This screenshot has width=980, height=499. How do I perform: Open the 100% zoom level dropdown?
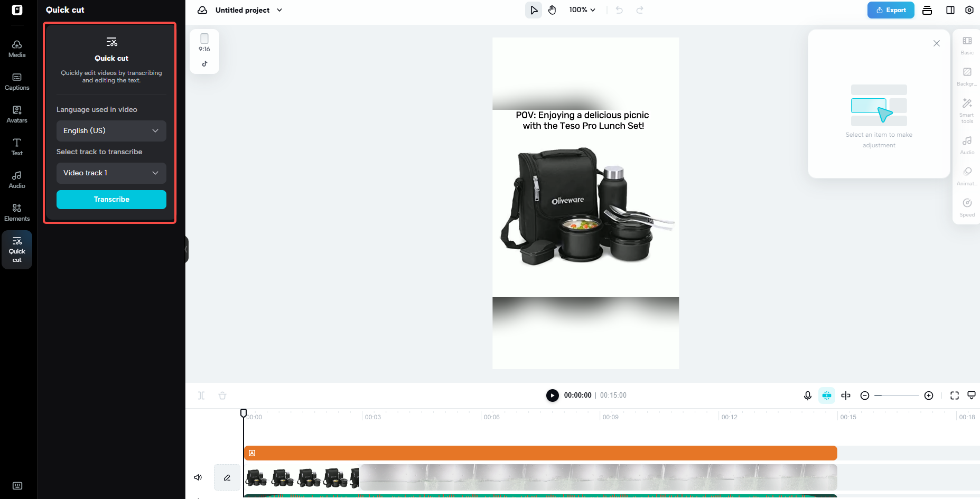point(582,10)
